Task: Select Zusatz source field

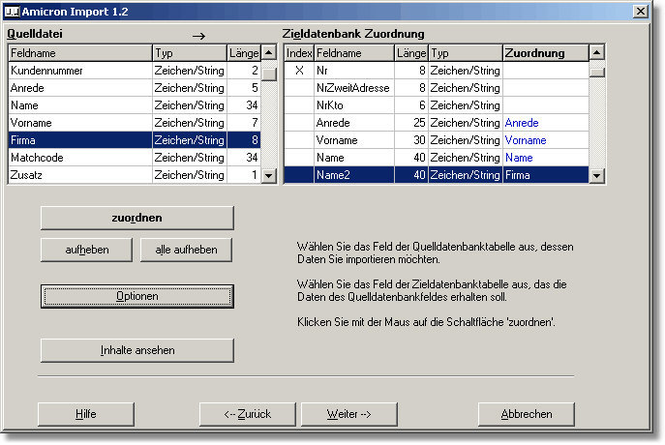Action: coord(134,175)
